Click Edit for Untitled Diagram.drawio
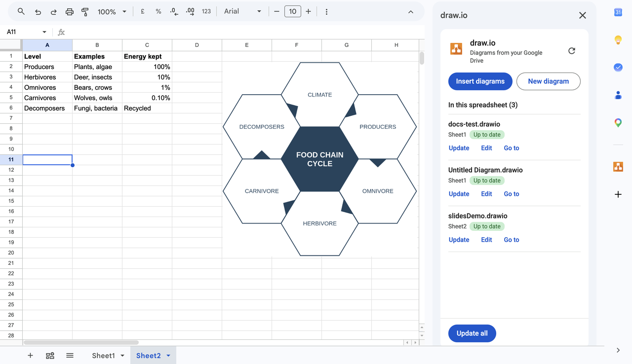This screenshot has width=632, height=364. (x=487, y=194)
